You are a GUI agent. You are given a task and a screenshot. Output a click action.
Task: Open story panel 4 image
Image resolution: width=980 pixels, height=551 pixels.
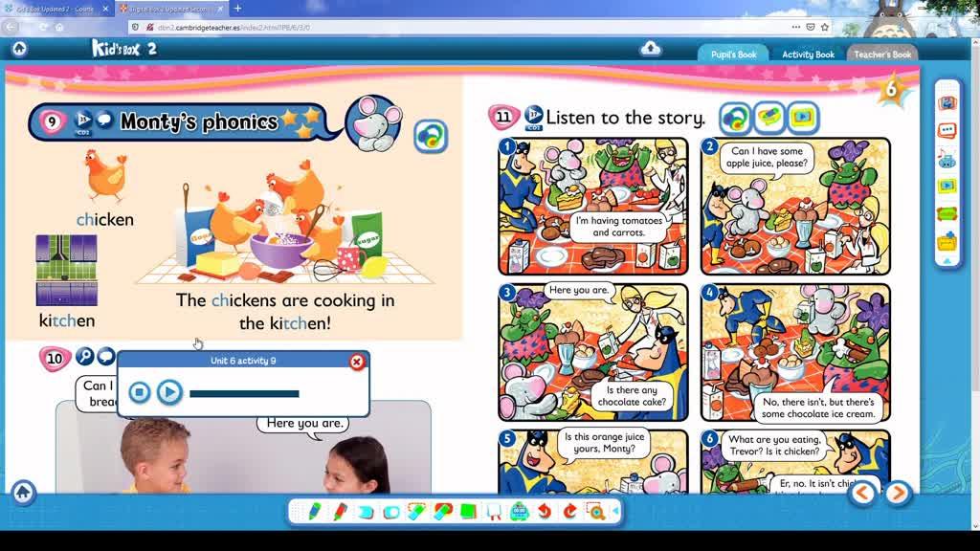795,352
